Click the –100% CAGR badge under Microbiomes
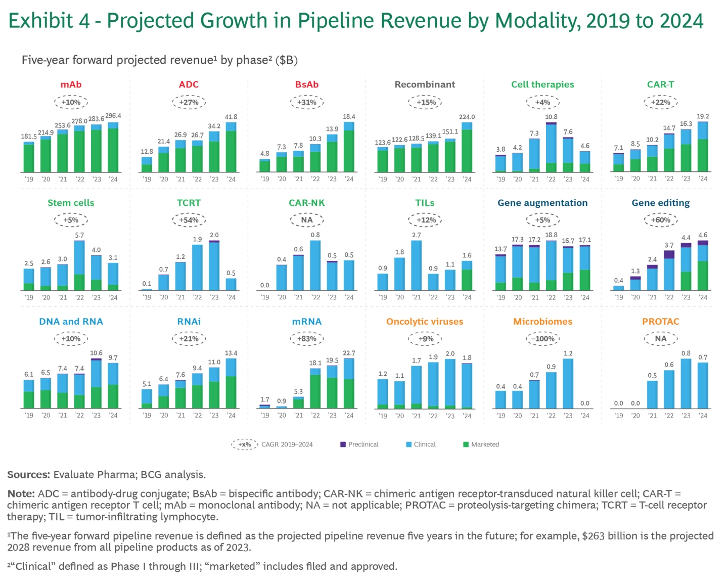The height and width of the screenshot is (583, 728). pos(542,339)
